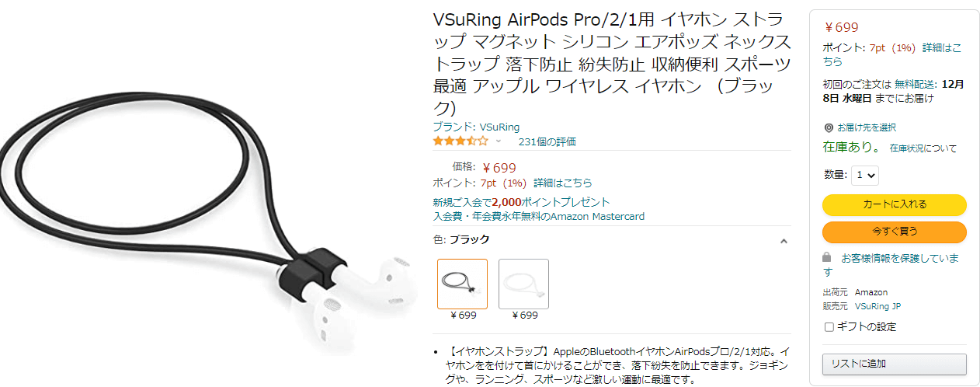Viewport: 980px width, 387px height.
Task: Collapse the 色 section chevron
Action: pyautogui.click(x=784, y=241)
